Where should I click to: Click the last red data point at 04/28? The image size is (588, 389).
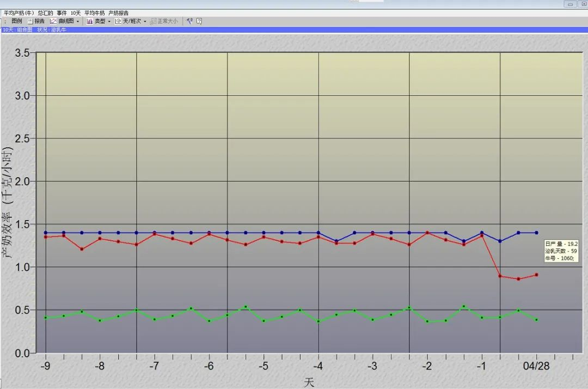(x=537, y=275)
